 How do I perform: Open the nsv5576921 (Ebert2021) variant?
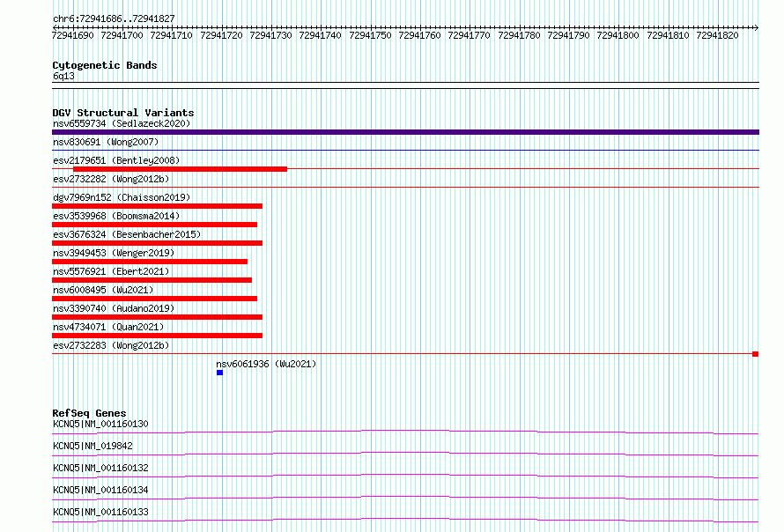pyautogui.click(x=111, y=271)
